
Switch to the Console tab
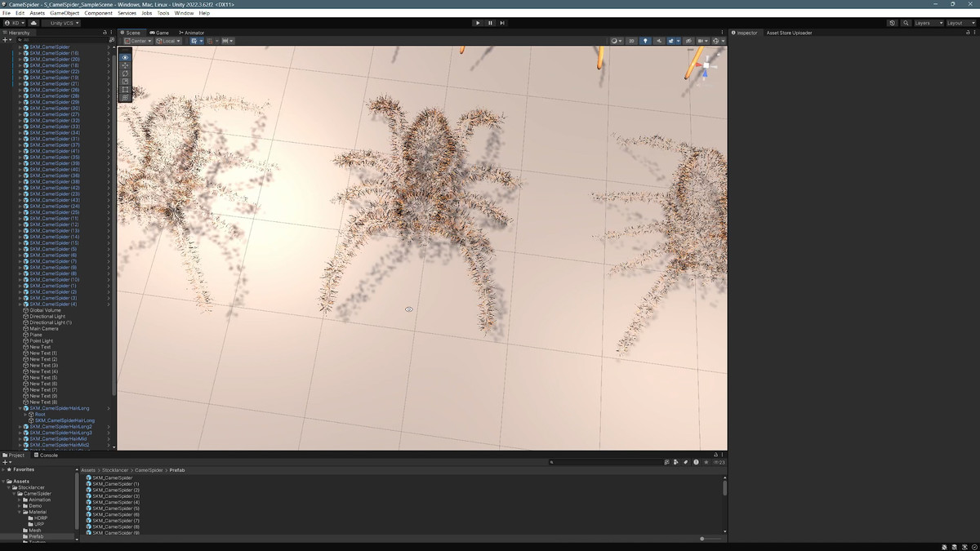pyautogui.click(x=46, y=455)
